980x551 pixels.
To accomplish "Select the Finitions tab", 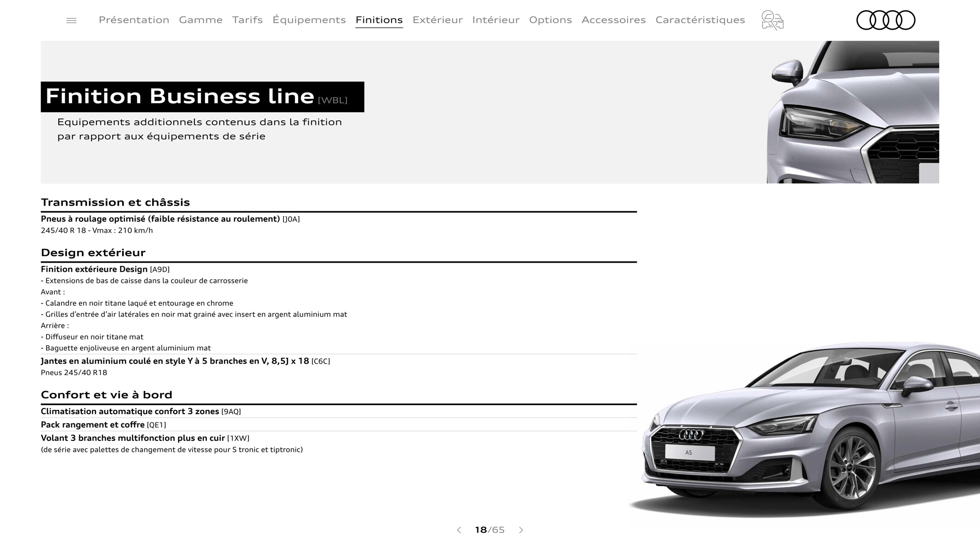I will coord(379,20).
